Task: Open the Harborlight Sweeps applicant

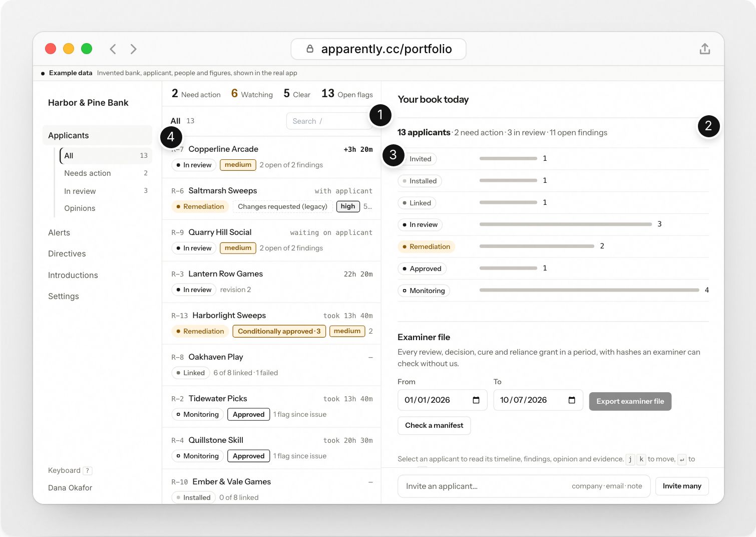Action: pyautogui.click(x=272, y=324)
